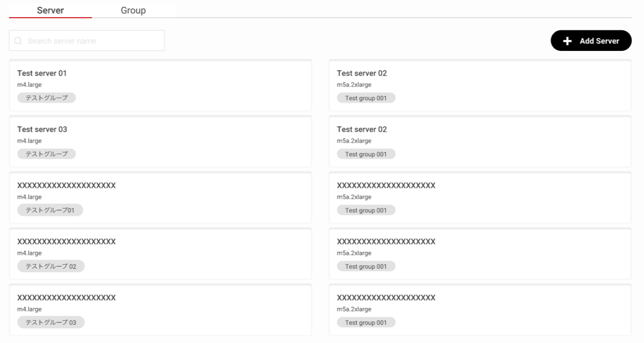The width and height of the screenshot is (644, 343).
Task: Focus the Search server name field
Action: (x=92, y=41)
